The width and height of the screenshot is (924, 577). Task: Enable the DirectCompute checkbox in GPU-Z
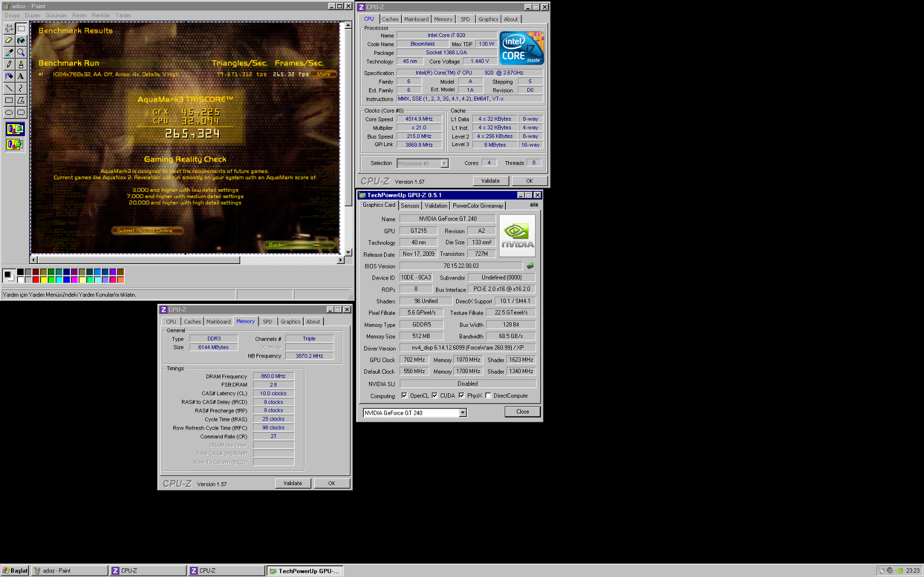[x=488, y=396]
